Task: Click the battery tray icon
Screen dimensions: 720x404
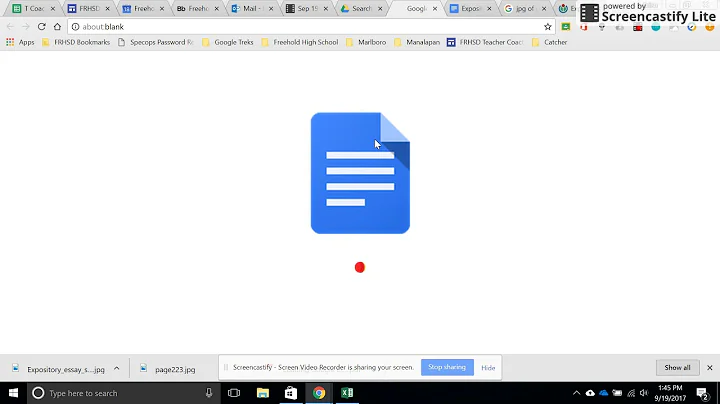Action: 618,393
